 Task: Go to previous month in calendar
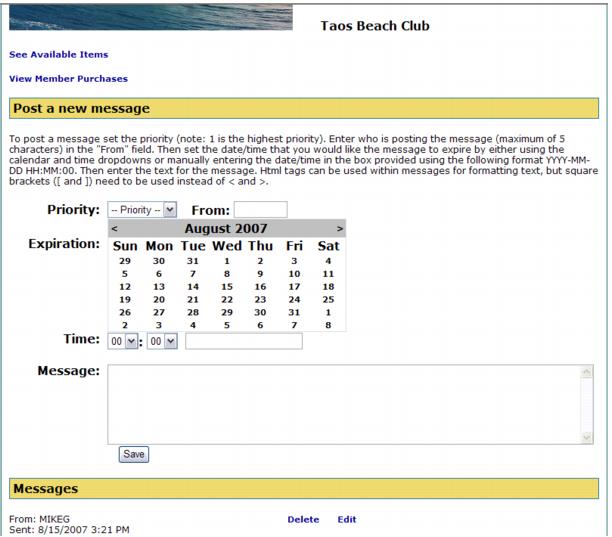point(114,229)
